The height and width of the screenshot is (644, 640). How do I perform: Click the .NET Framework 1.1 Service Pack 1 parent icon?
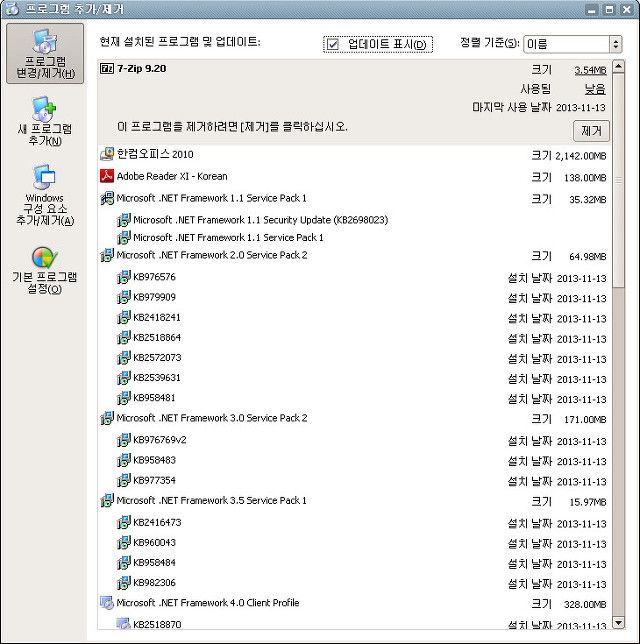click(x=107, y=198)
